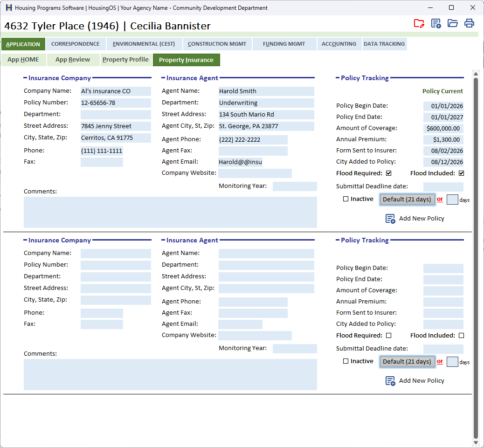Open the DATA TRACKING tab
484x448 pixels.
[384, 44]
